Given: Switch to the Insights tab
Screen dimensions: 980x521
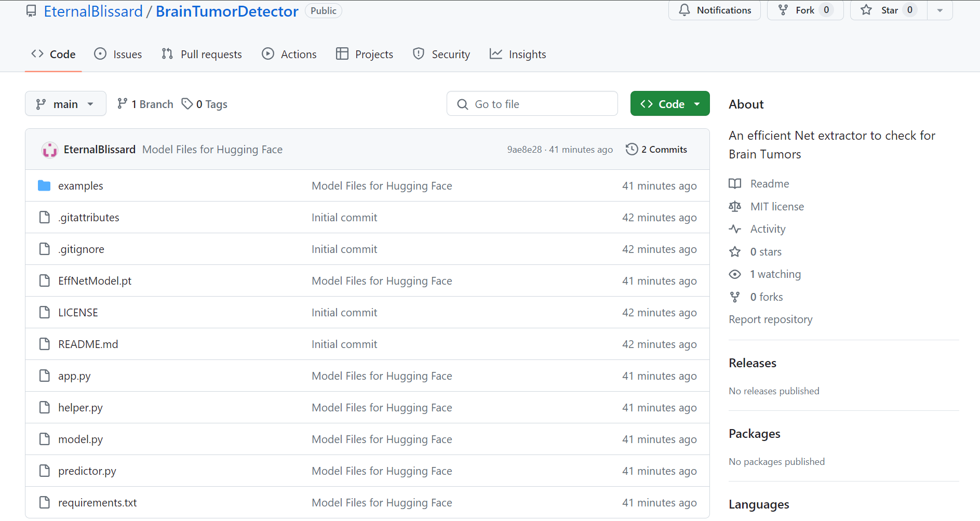Looking at the screenshot, I should [x=518, y=54].
